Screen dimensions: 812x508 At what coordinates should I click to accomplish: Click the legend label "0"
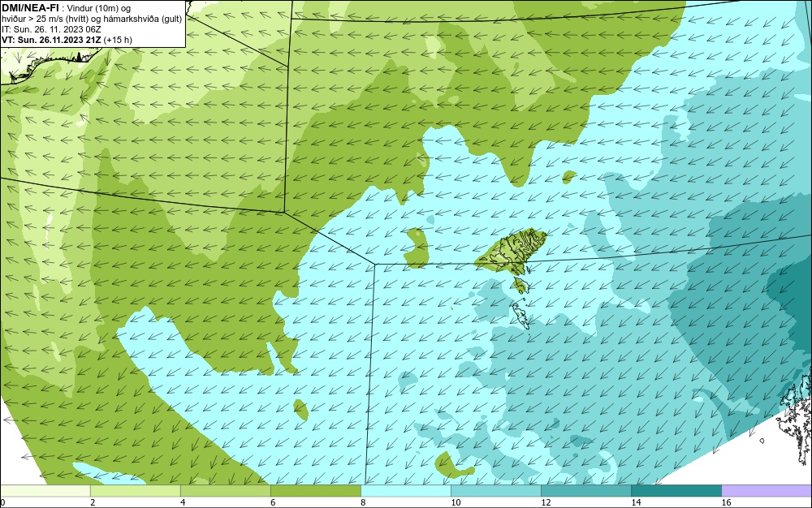pos(2,502)
